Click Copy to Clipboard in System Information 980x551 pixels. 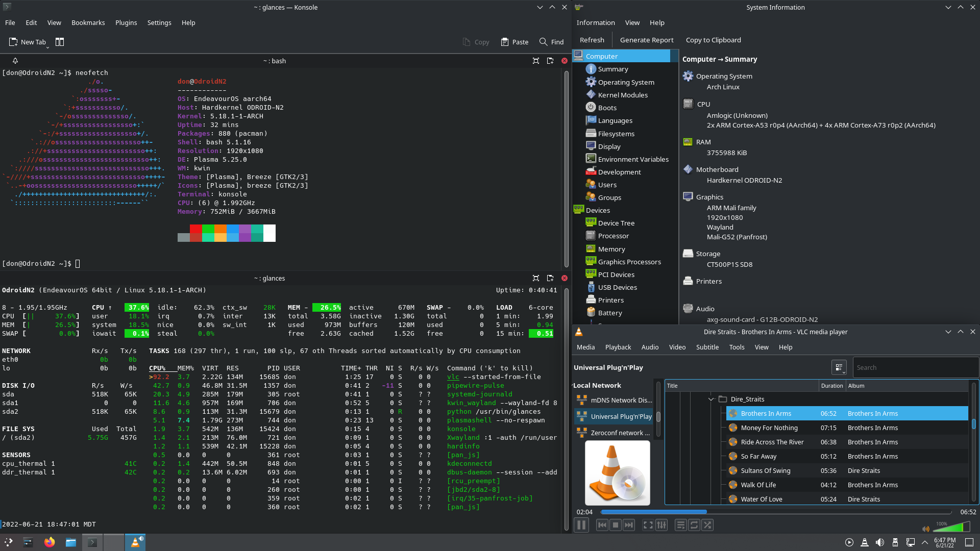tap(714, 40)
